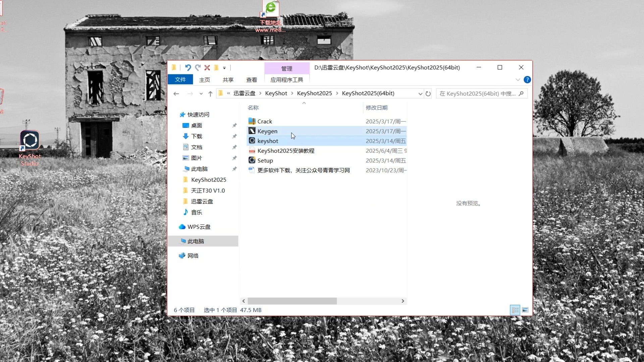The width and height of the screenshot is (644, 362).
Task: Go up one folder level arrow
Action: click(210, 94)
